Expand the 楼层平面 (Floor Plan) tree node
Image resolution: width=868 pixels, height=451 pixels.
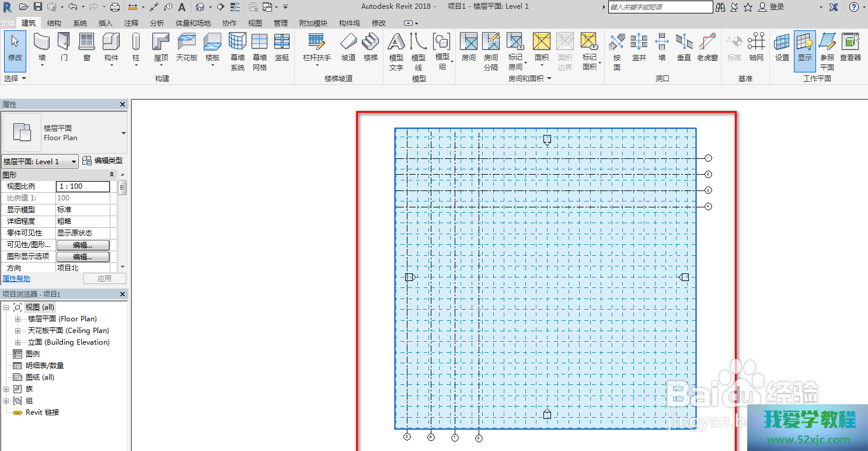click(18, 319)
